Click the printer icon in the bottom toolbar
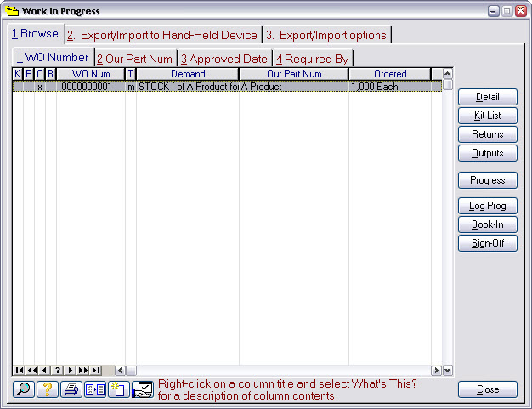This screenshot has height=409, width=532. [x=71, y=389]
